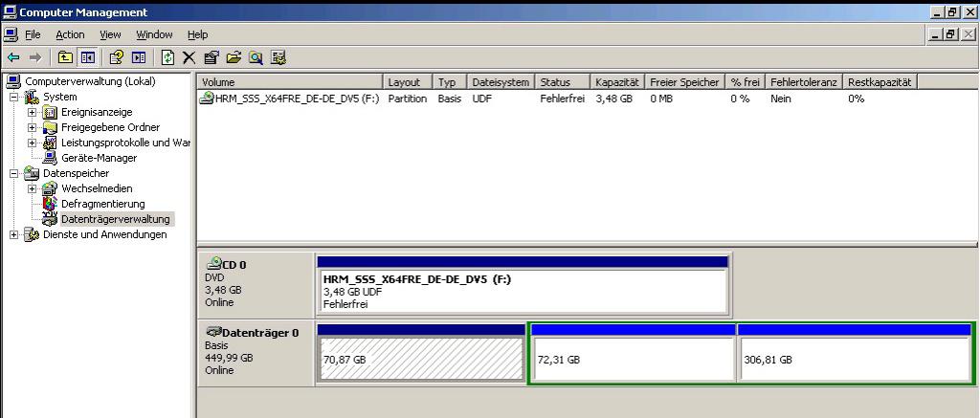980x418 pixels.
Task: Expand the Wechselmedien node
Action: point(32,188)
